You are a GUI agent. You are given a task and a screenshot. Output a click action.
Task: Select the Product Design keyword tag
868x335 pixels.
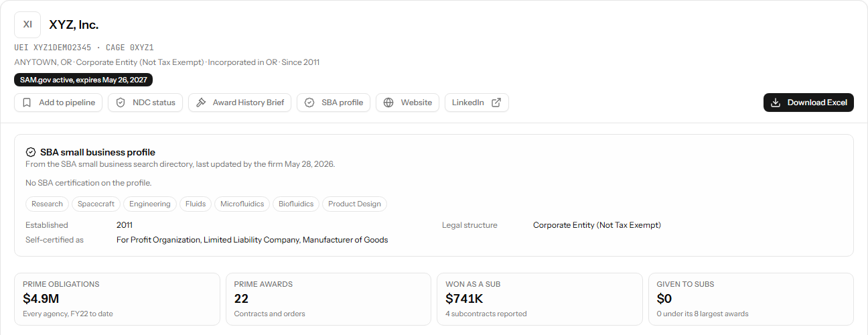point(354,204)
